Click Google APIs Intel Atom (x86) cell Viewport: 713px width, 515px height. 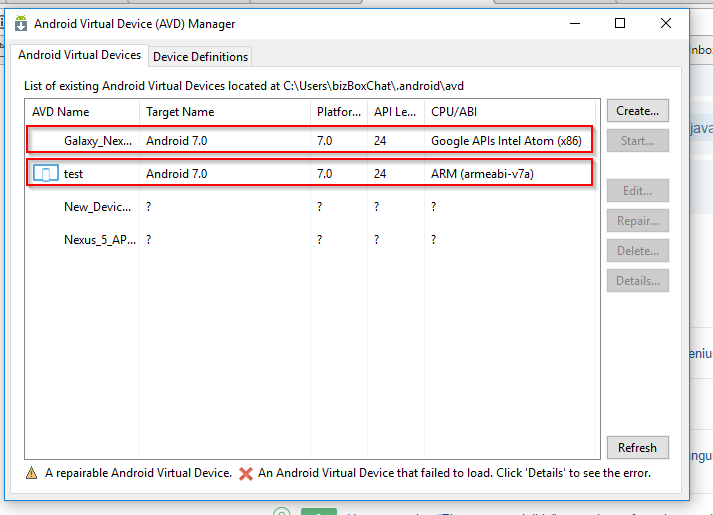(506, 141)
